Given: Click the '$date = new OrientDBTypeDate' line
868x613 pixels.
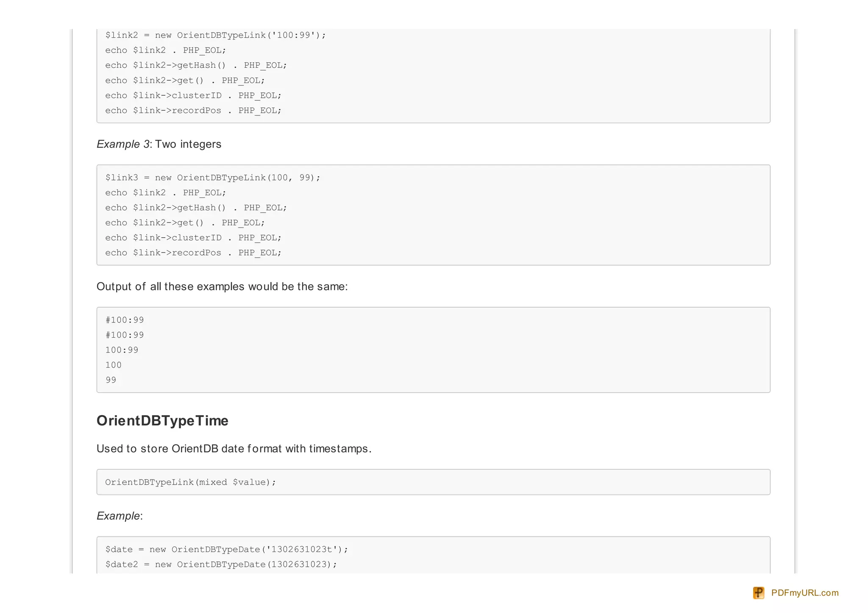Looking at the screenshot, I should pyautogui.click(x=226, y=549).
